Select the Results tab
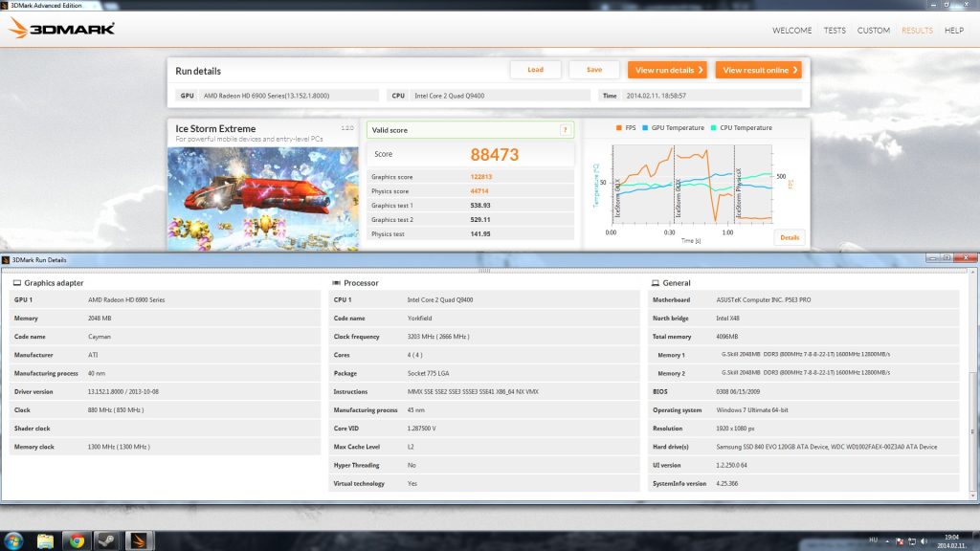 coord(917,30)
